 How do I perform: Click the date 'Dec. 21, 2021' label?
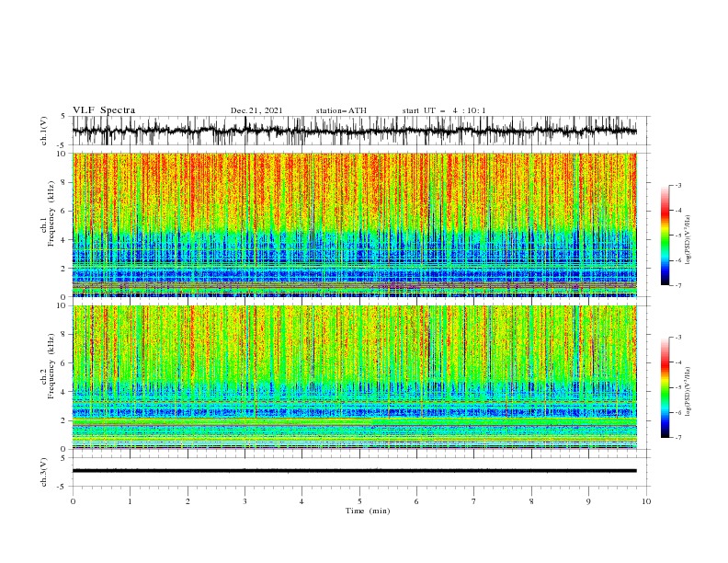point(256,110)
